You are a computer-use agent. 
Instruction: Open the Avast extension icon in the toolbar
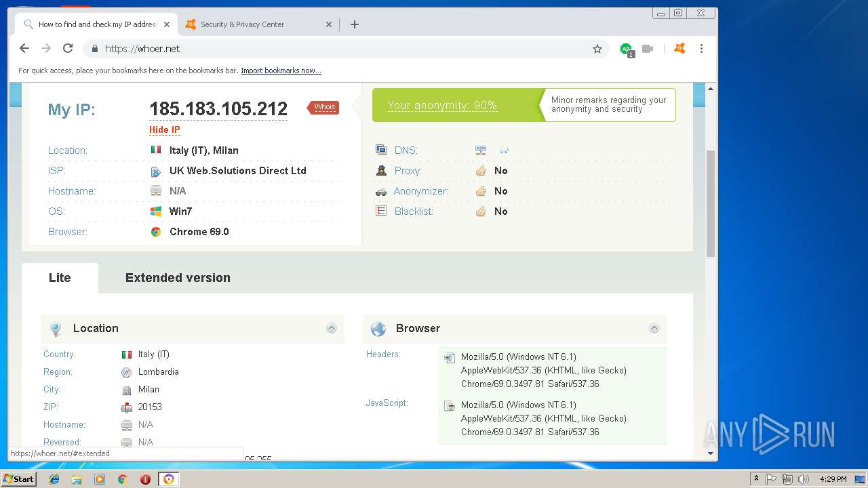[679, 48]
